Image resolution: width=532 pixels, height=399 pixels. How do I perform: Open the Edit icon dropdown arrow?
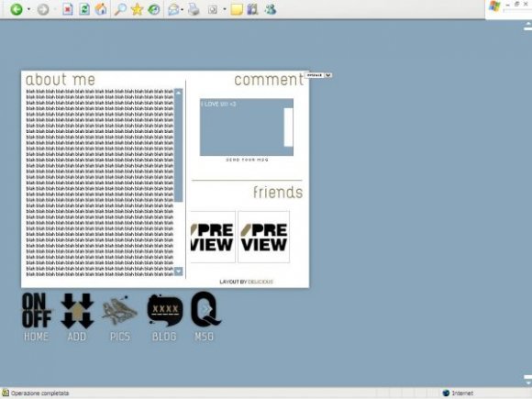click(x=225, y=9)
